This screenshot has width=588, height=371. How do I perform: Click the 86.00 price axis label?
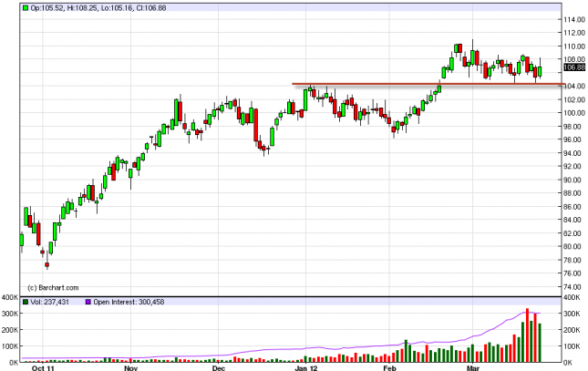pyautogui.click(x=574, y=207)
